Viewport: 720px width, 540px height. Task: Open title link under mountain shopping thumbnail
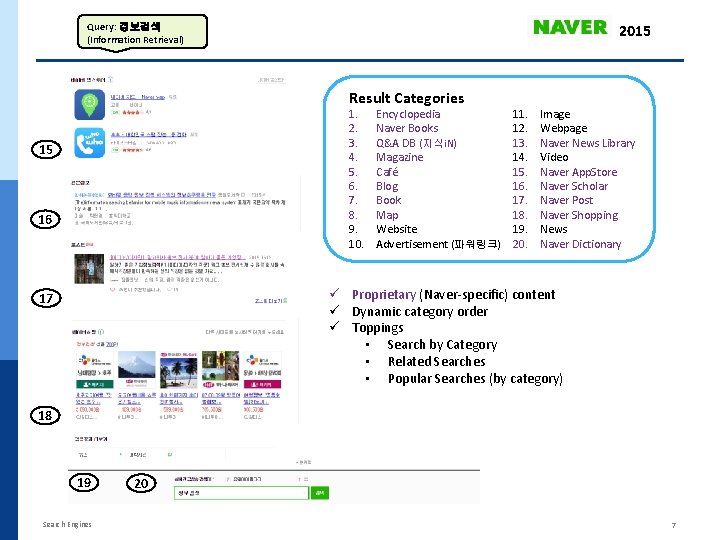(x=136, y=398)
